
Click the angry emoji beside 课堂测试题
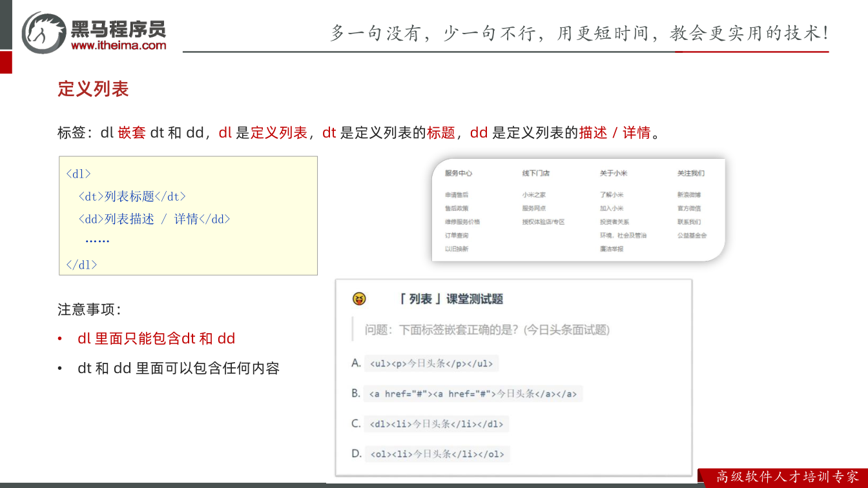359,299
